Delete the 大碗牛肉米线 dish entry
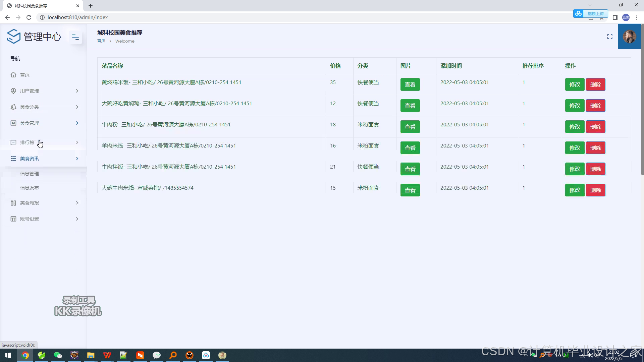 595,190
